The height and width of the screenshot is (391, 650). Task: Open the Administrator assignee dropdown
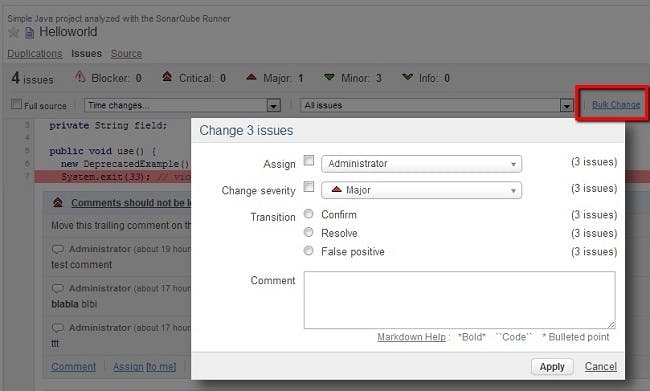point(421,164)
